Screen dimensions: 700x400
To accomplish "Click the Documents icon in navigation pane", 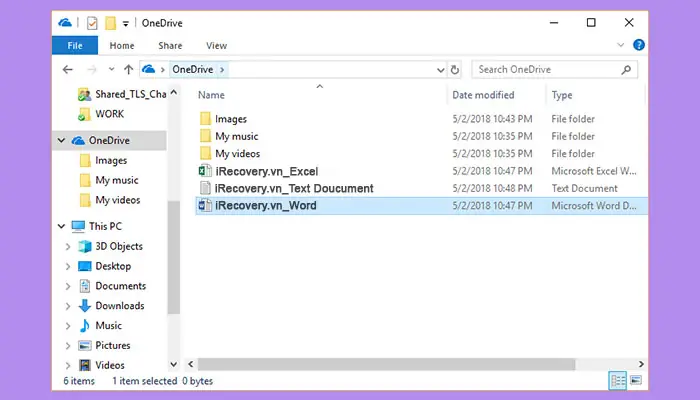I will coord(84,286).
